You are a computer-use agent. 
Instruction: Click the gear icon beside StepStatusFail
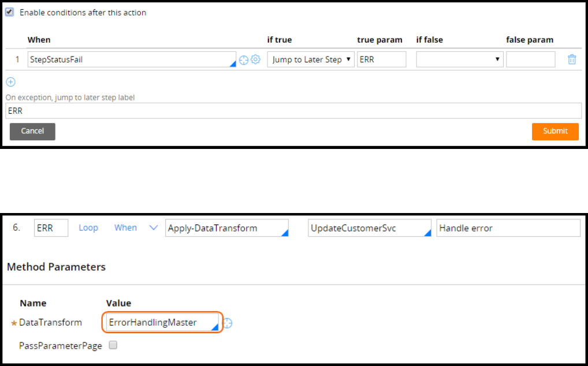coord(255,59)
